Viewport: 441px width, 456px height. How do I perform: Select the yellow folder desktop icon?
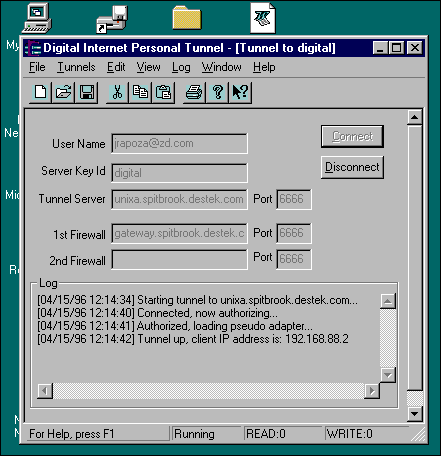pos(187,18)
